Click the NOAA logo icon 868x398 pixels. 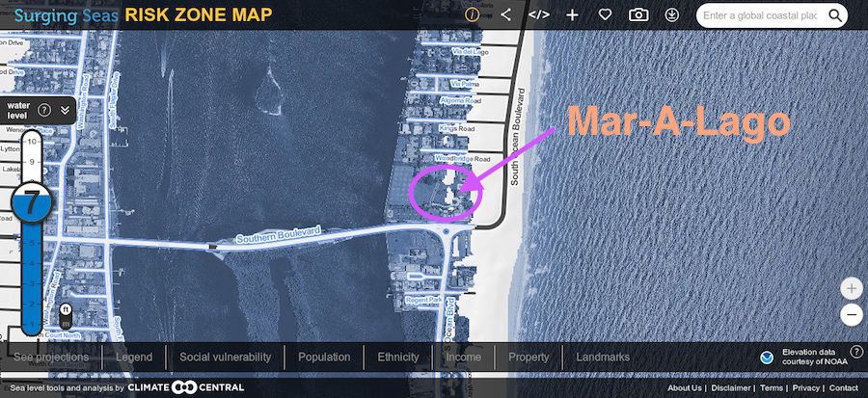click(767, 358)
